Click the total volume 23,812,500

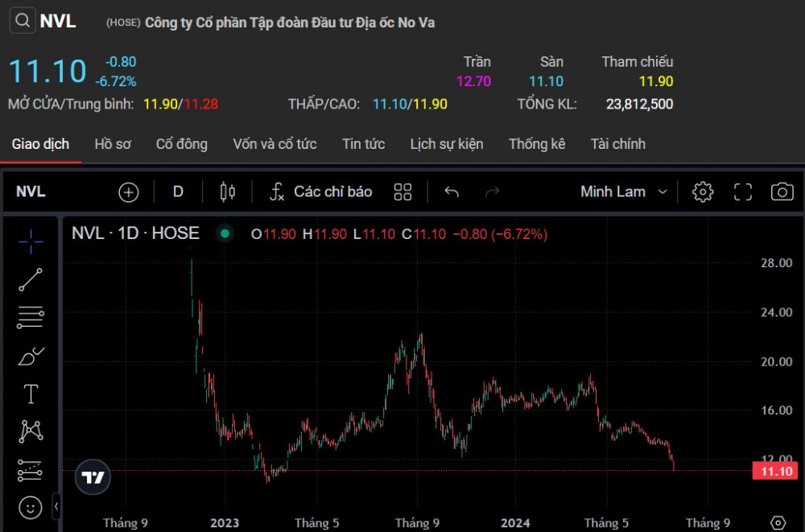[640, 105]
